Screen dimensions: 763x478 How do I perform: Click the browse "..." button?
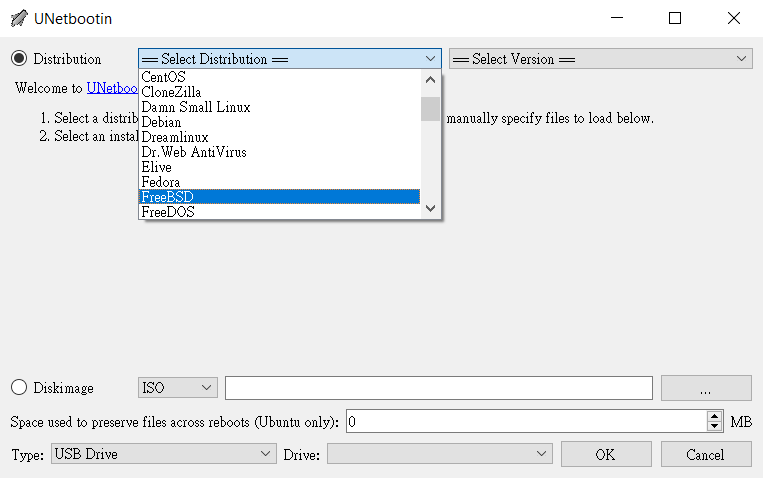click(706, 388)
